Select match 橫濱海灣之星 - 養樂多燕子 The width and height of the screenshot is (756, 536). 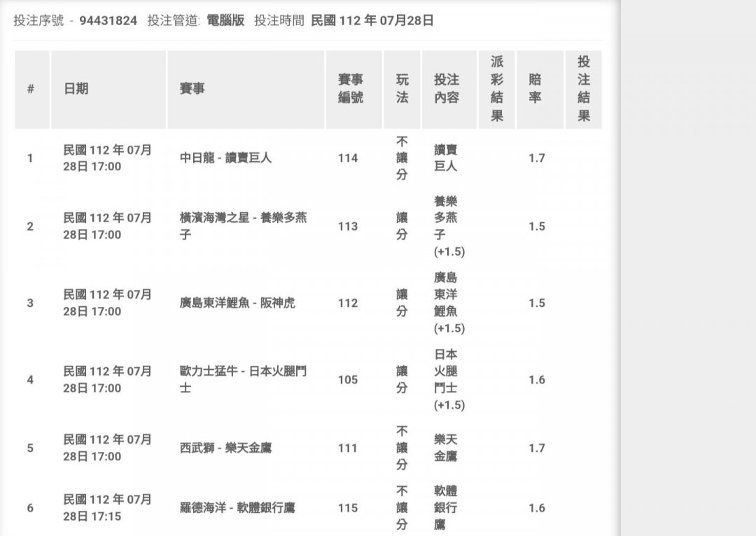[x=244, y=226]
